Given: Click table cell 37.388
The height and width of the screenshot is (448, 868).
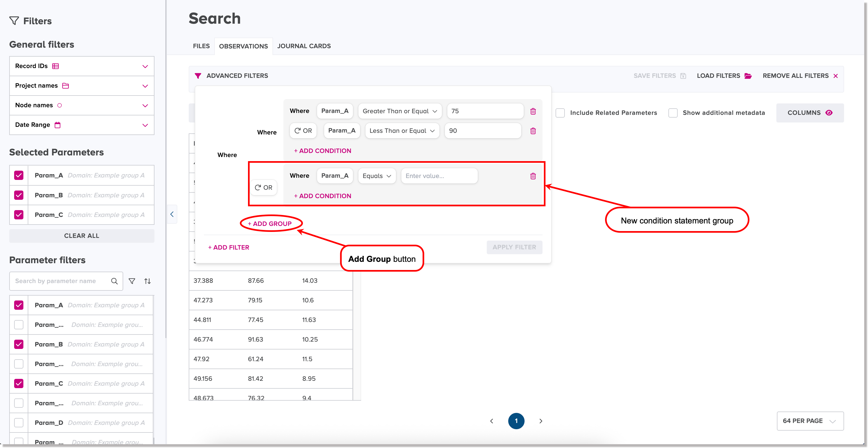Looking at the screenshot, I should (203, 281).
